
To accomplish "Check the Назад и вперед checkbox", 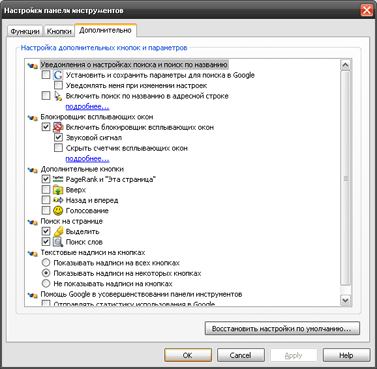I will [x=46, y=200].
